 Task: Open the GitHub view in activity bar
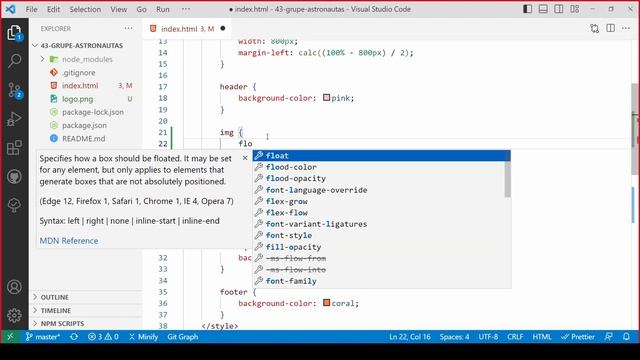point(14,177)
